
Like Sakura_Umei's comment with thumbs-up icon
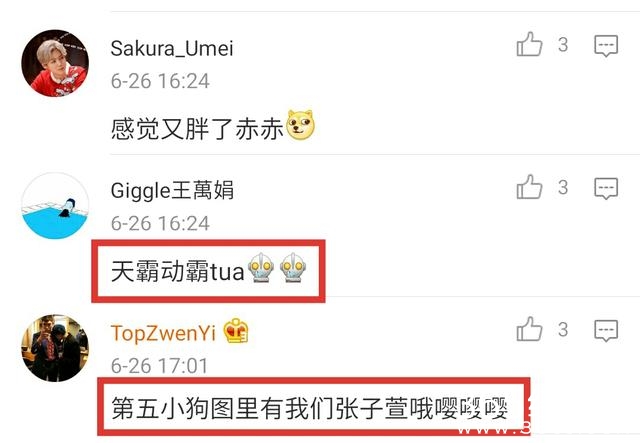click(529, 44)
